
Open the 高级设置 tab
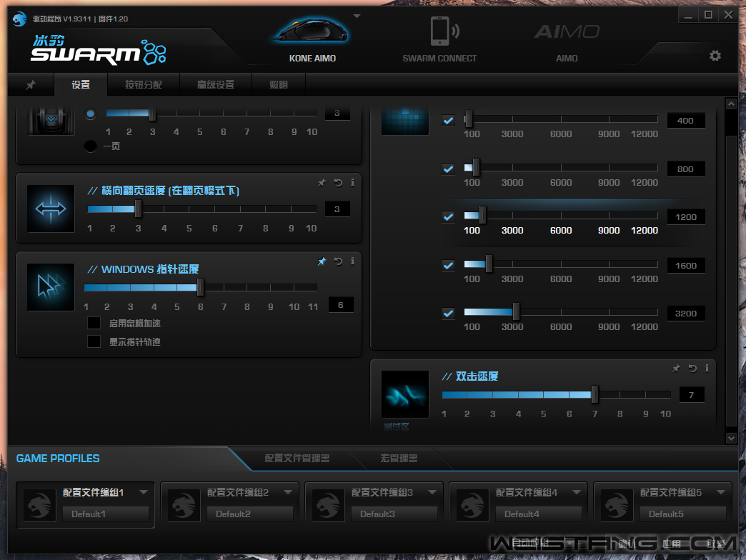[x=216, y=84]
